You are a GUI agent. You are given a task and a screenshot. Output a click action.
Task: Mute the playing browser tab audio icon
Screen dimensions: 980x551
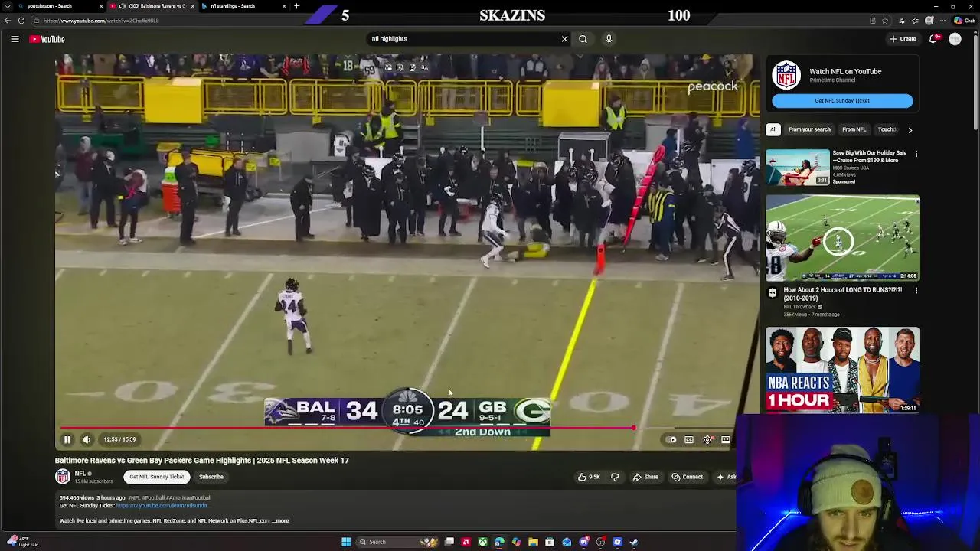coord(122,6)
